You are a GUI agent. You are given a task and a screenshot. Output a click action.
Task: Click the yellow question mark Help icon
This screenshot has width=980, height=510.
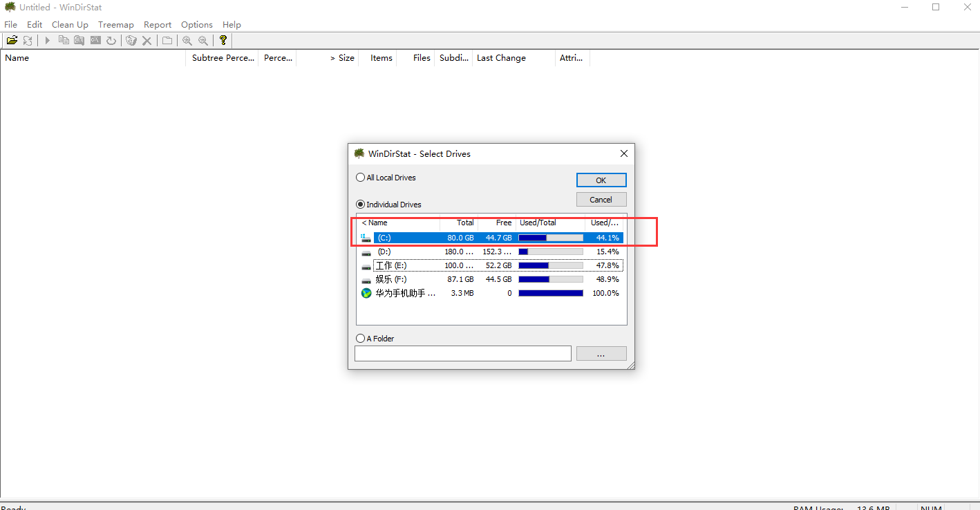click(x=223, y=40)
